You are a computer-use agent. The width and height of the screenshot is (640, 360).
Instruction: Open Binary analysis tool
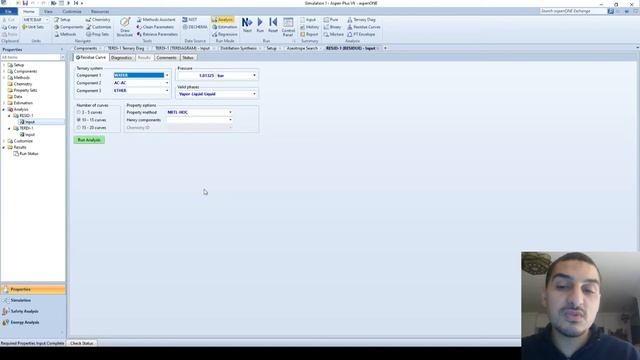tap(332, 27)
